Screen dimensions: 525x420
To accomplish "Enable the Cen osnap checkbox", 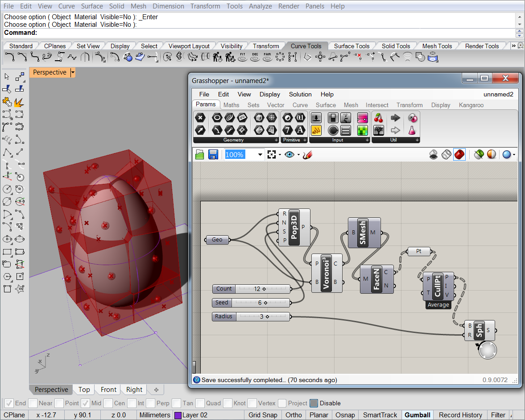I will pos(108,403).
